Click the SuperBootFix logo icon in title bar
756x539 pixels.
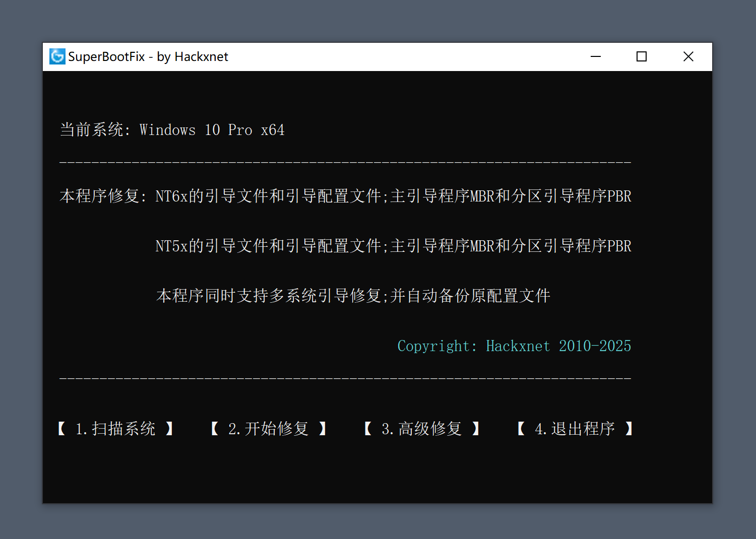(x=57, y=56)
